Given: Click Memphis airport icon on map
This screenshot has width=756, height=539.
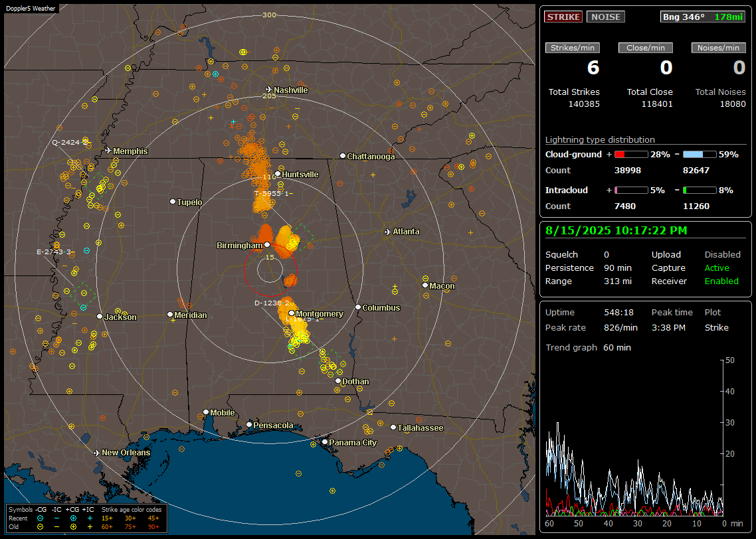Looking at the screenshot, I should point(108,151).
